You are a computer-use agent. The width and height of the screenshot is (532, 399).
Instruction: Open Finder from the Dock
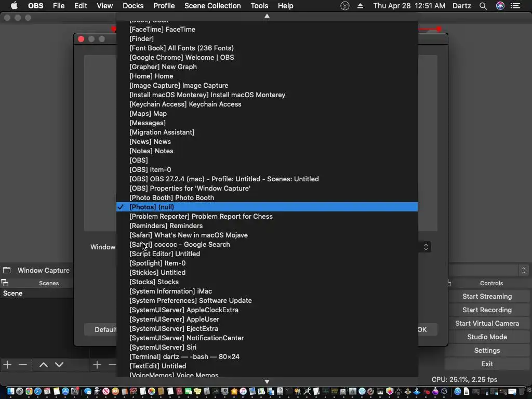(x=11, y=391)
